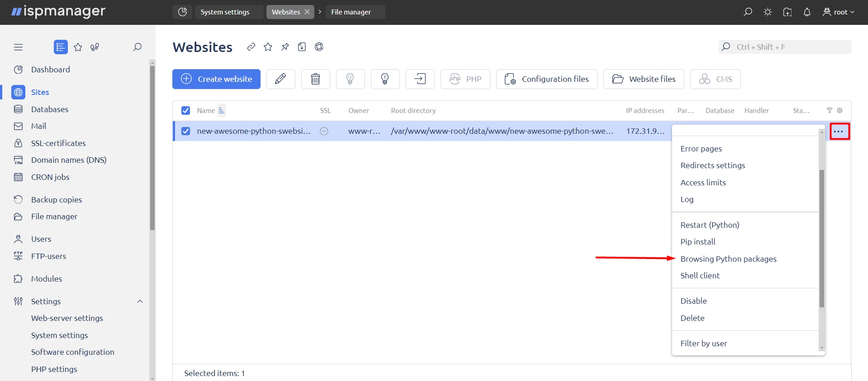Open Website files button
Screen dimensions: 868x381
pyautogui.click(x=644, y=79)
